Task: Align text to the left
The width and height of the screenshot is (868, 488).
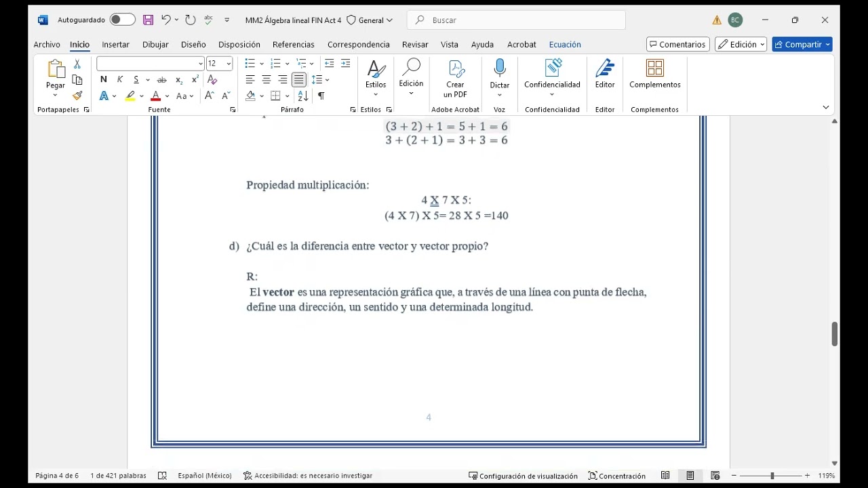Action: click(x=250, y=80)
